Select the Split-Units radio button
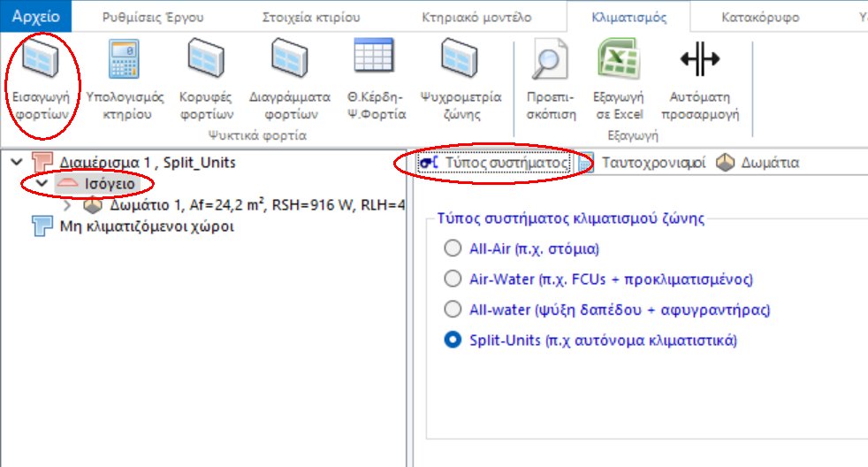 453,341
